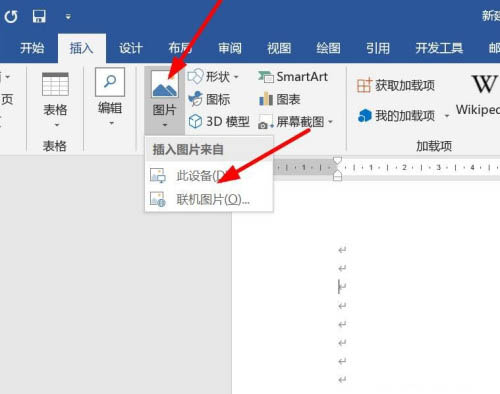Open 我的加载项

coord(397,116)
